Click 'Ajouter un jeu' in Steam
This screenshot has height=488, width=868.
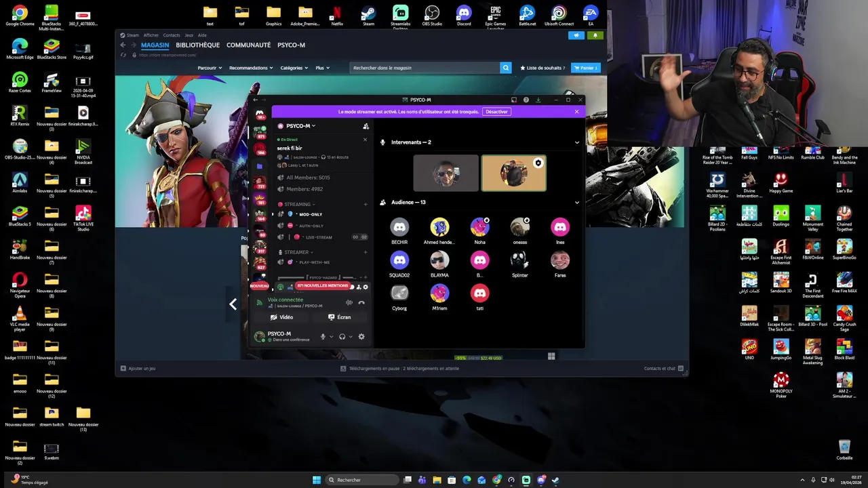[x=138, y=368]
